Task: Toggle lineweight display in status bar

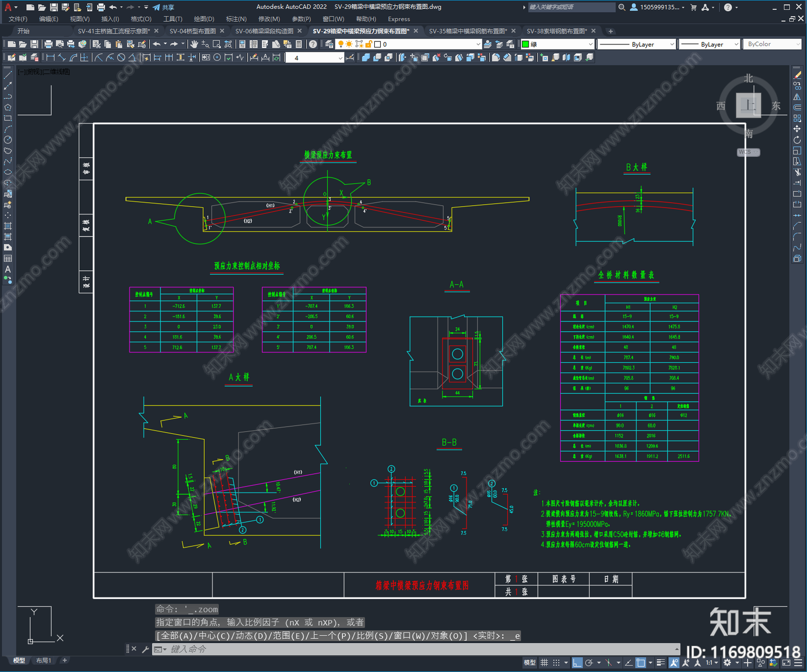Action: [661, 662]
